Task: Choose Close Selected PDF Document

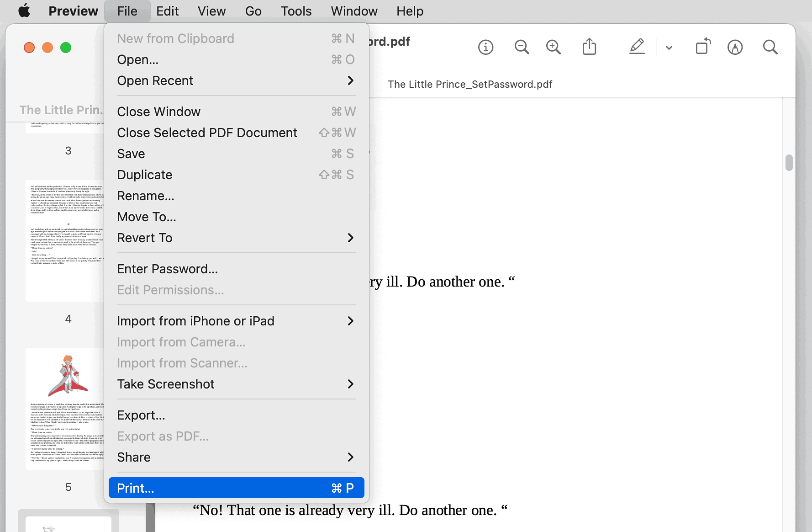Action: 236,133
